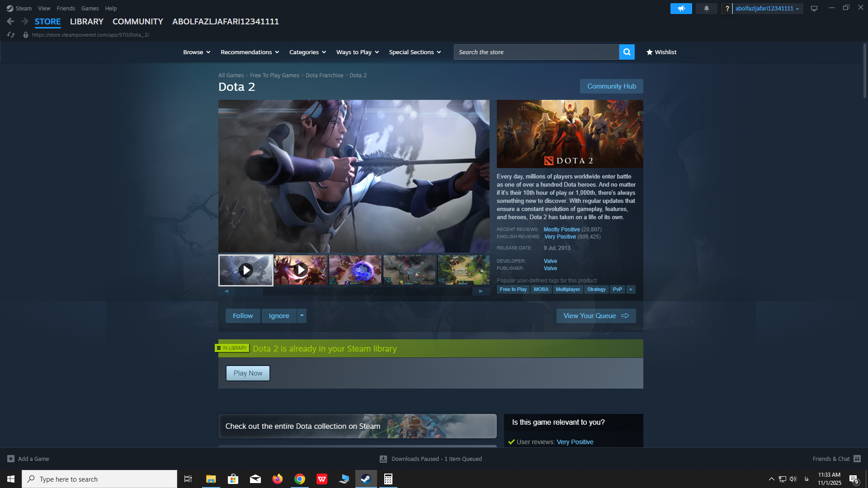
Task: Open notifications via the bell icon
Action: pos(706,8)
